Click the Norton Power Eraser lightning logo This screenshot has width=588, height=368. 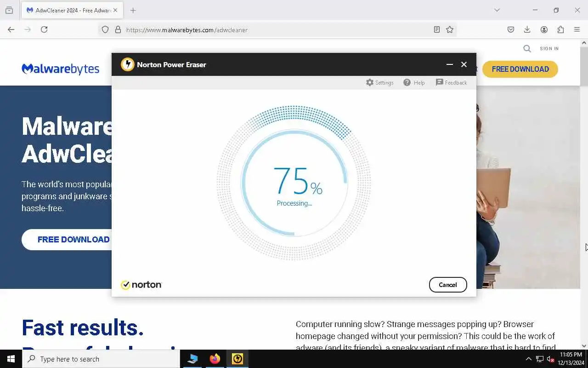point(127,64)
